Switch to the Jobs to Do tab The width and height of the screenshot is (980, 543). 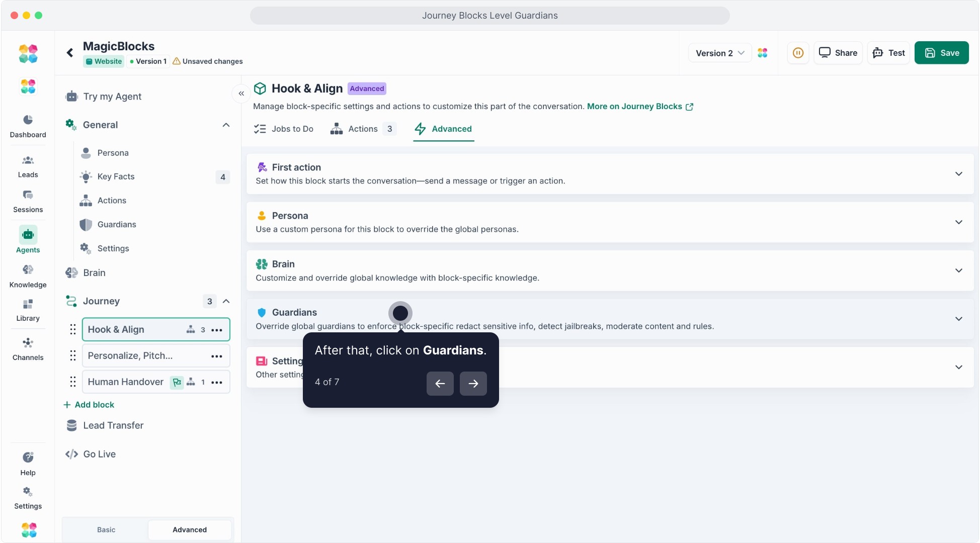[x=284, y=129]
